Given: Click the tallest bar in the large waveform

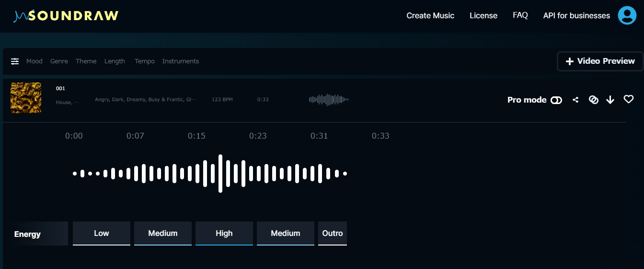Looking at the screenshot, I should click(x=220, y=174).
